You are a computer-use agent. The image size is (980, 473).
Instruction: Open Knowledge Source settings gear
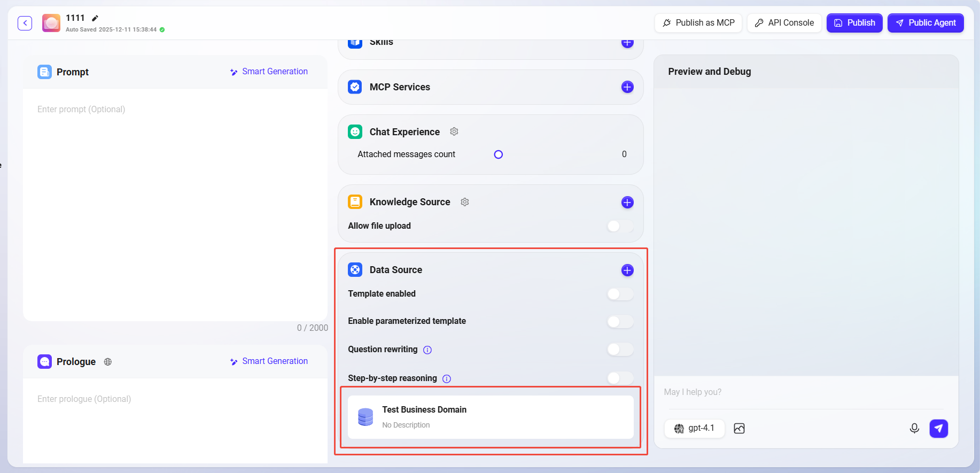[x=465, y=202]
